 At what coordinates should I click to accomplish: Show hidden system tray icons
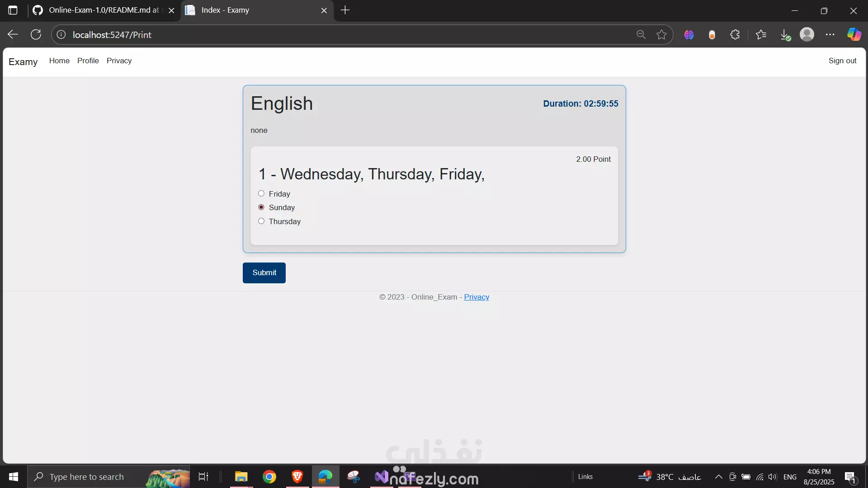coord(718,477)
